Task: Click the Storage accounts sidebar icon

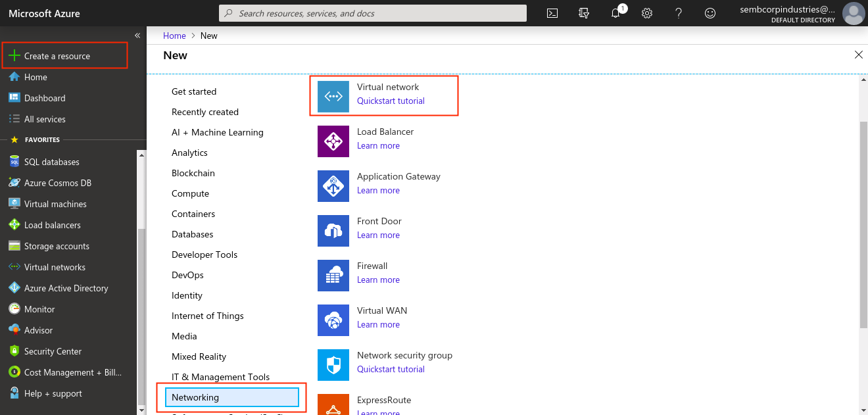Action: [14, 246]
